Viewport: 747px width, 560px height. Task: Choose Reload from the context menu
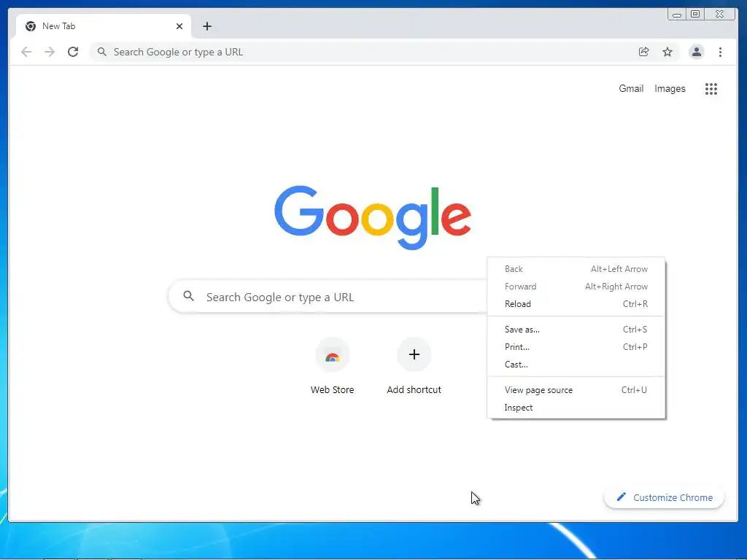576,304
